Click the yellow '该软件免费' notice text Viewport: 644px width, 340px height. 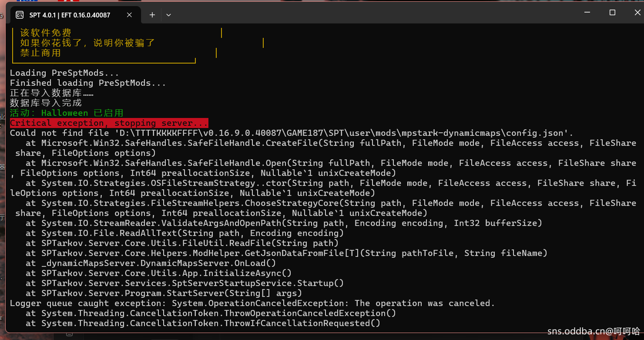click(x=46, y=33)
